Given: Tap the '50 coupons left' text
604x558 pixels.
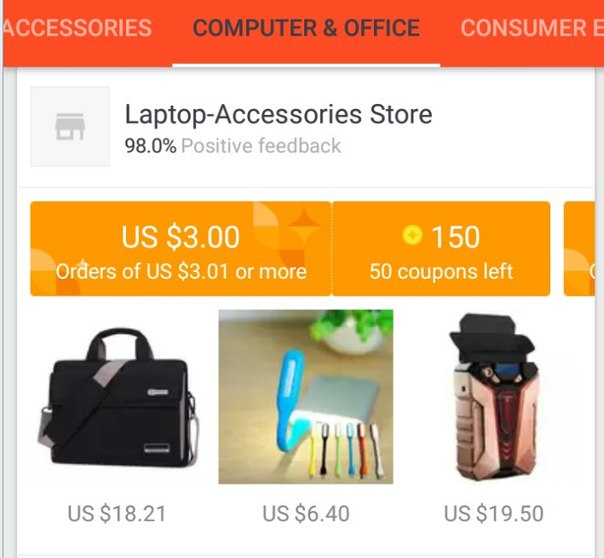Looking at the screenshot, I should pos(441,271).
